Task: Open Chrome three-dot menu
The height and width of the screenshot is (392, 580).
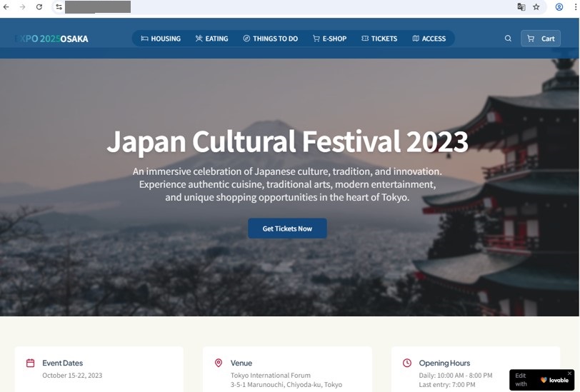Action: pos(574,7)
